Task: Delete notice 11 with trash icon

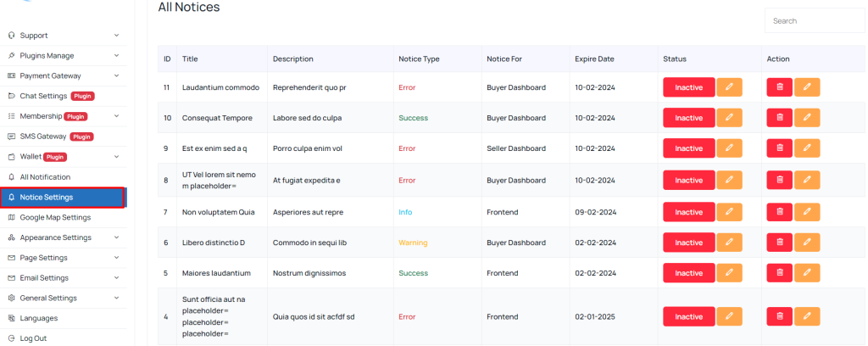Action: [x=780, y=86]
